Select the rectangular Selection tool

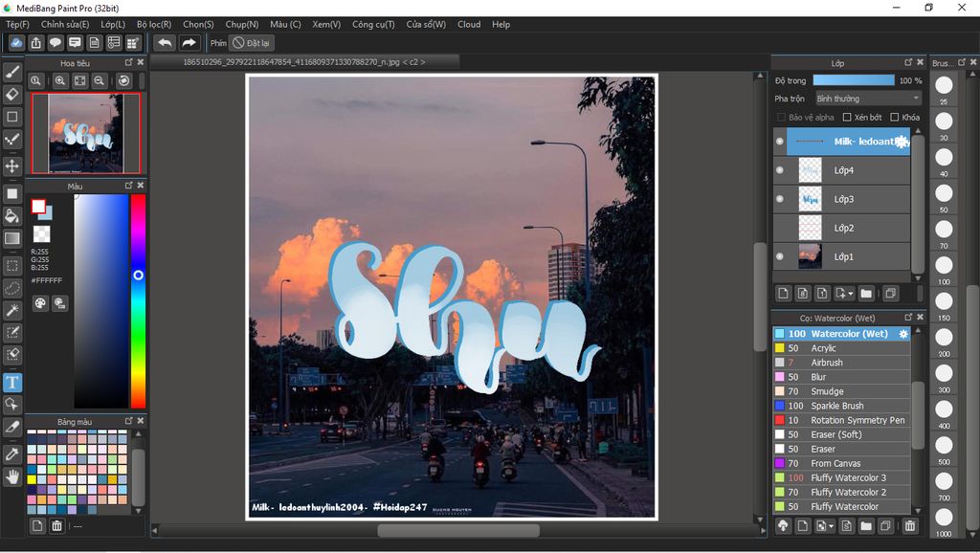pyautogui.click(x=11, y=266)
